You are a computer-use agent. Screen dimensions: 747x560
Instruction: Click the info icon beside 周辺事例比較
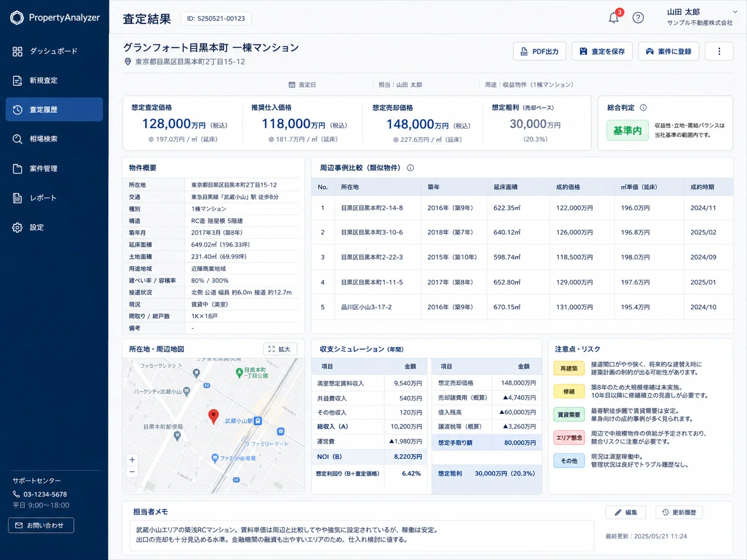coord(410,168)
